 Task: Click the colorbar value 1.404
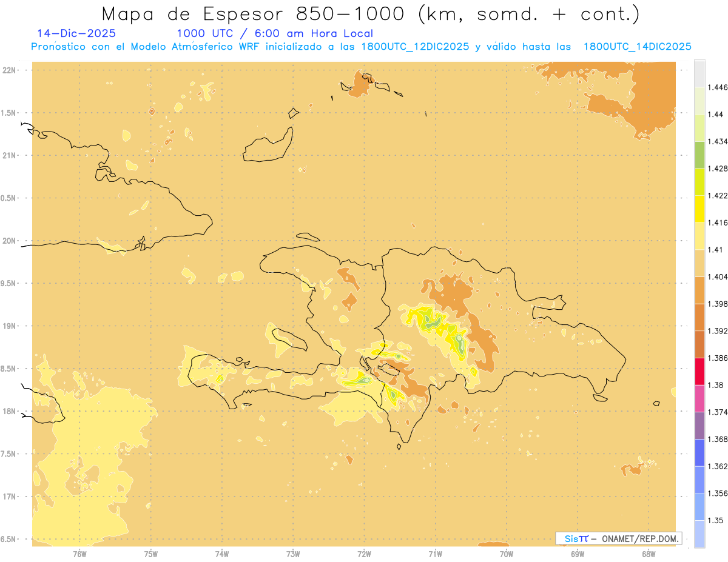point(718,277)
